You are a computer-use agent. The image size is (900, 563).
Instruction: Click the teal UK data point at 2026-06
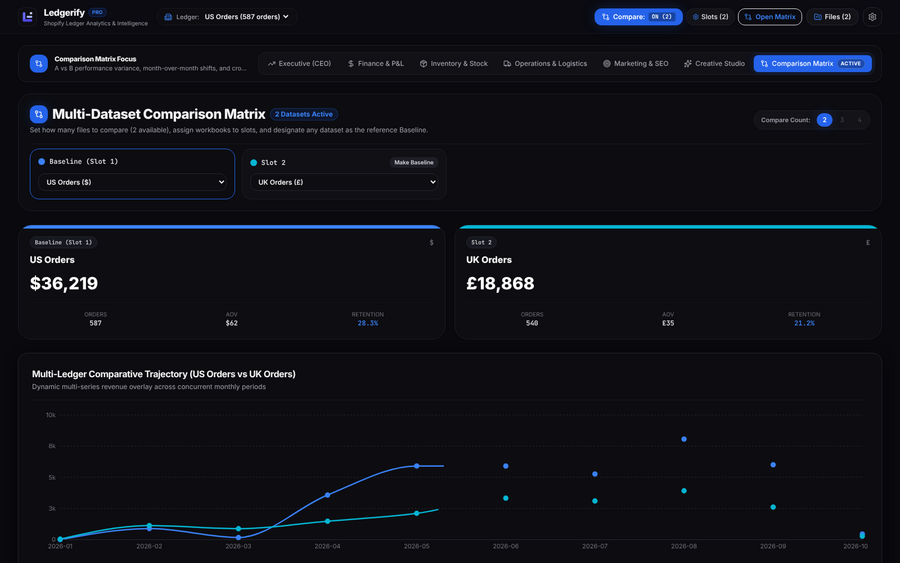click(x=506, y=498)
